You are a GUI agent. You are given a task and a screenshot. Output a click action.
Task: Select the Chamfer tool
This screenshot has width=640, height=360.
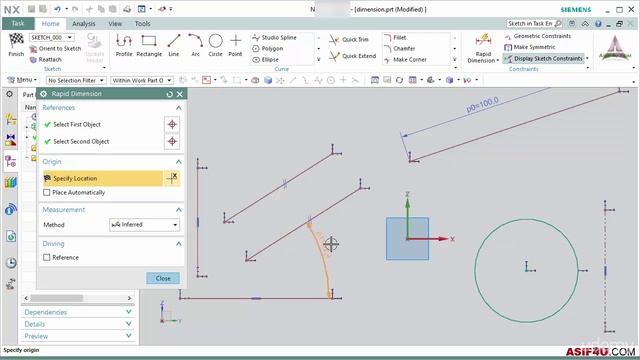(400, 49)
